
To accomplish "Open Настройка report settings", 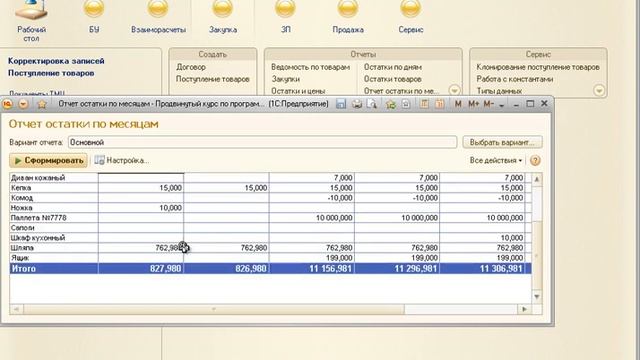I will 122,160.
